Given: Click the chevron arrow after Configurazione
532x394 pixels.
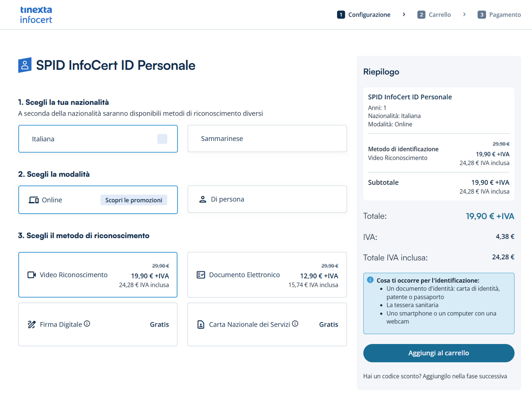Looking at the screenshot, I should tap(404, 15).
